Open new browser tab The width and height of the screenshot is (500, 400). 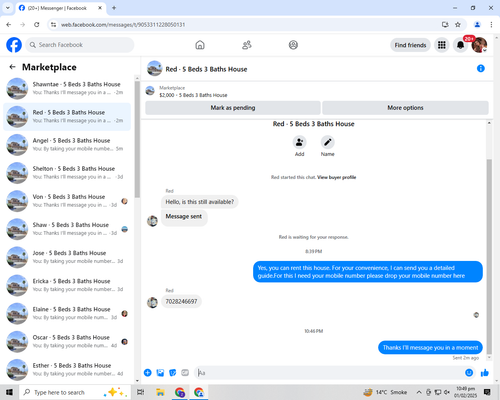[114, 8]
